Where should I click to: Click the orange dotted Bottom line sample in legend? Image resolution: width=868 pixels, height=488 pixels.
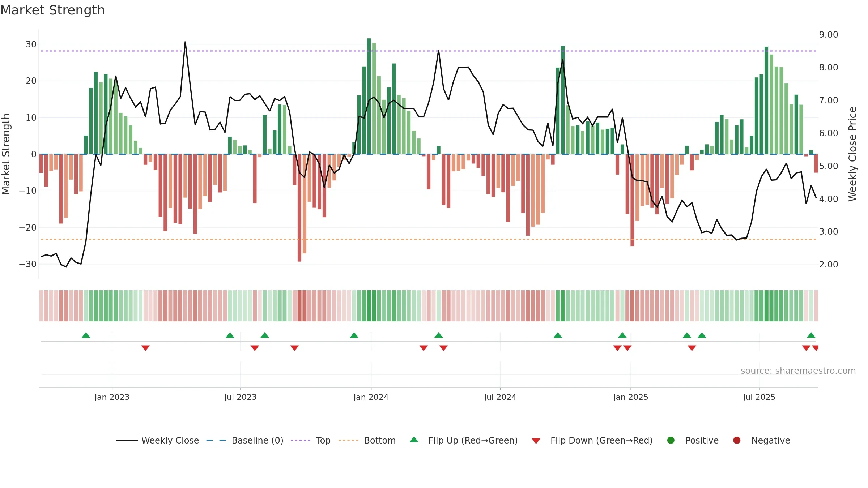[349, 440]
